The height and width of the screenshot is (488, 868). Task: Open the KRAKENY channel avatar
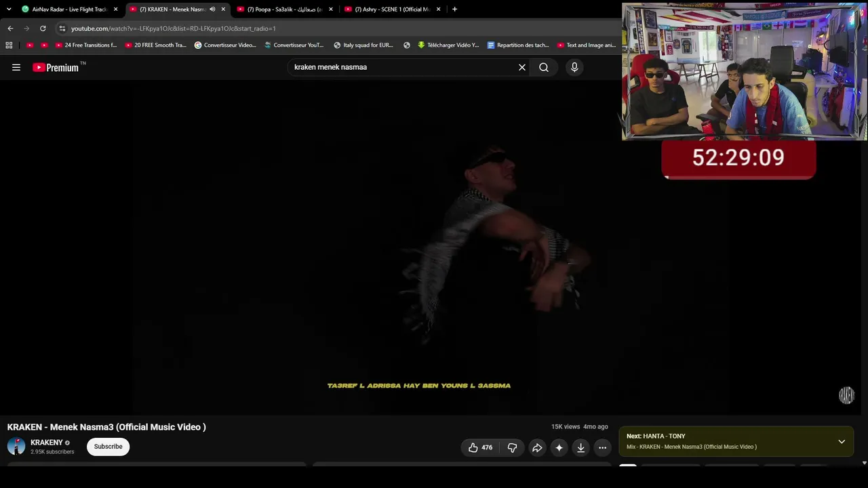point(16,446)
